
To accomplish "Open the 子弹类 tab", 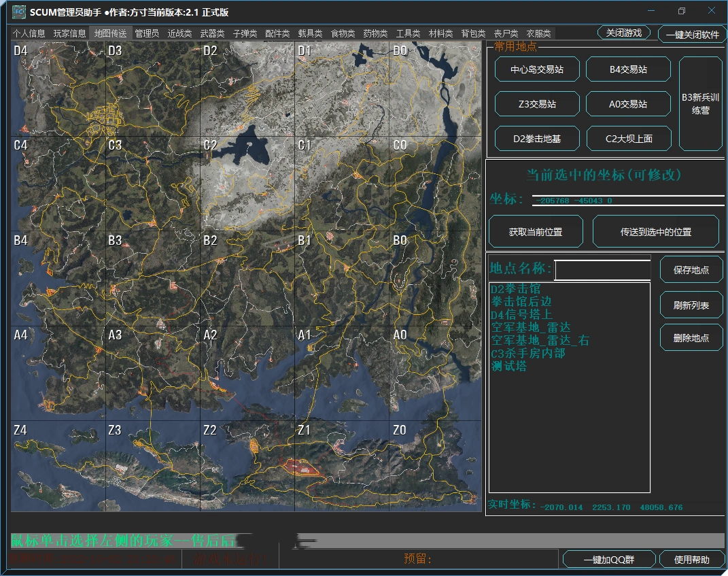I will pyautogui.click(x=245, y=33).
